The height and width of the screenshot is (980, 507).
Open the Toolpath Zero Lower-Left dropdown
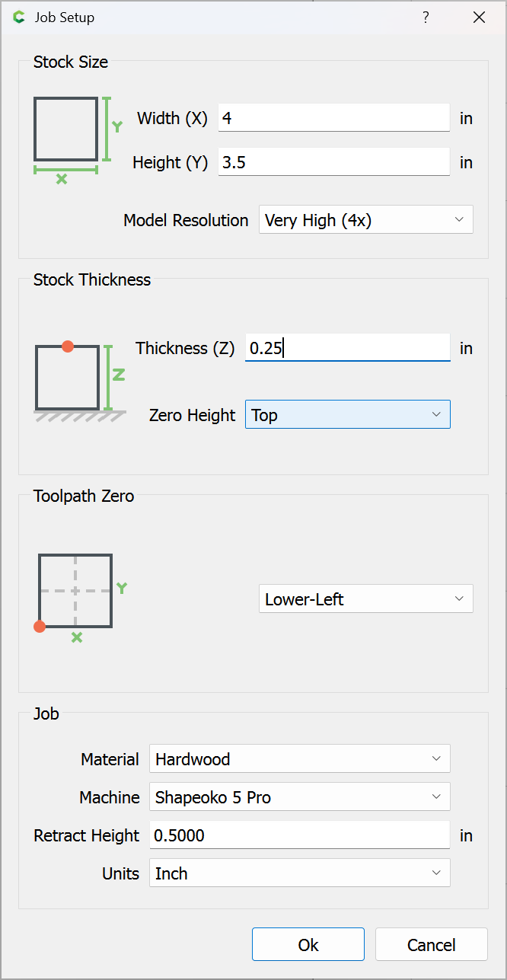pyautogui.click(x=365, y=599)
